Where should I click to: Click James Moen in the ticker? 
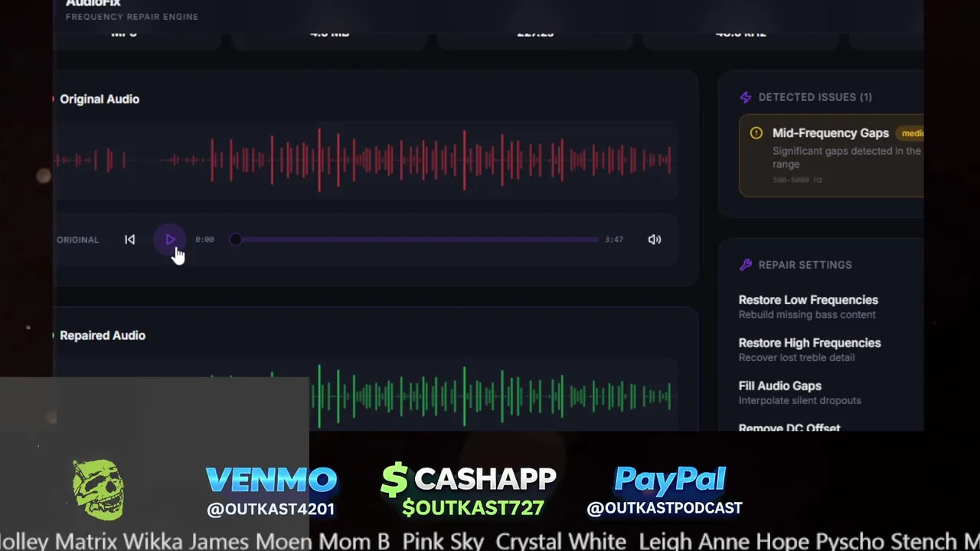point(250,542)
